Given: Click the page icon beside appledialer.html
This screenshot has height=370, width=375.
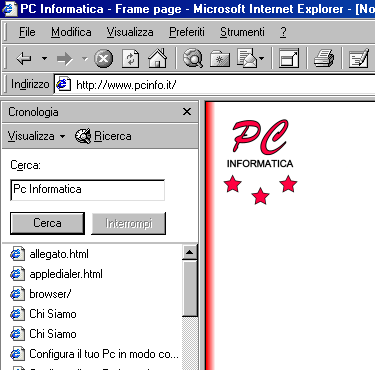Looking at the screenshot, I should click(x=17, y=274).
